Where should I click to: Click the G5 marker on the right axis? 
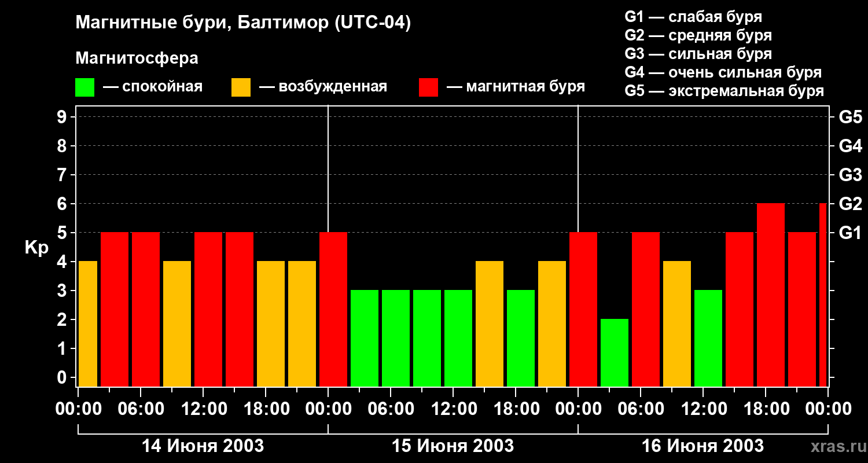pyautogui.click(x=850, y=117)
